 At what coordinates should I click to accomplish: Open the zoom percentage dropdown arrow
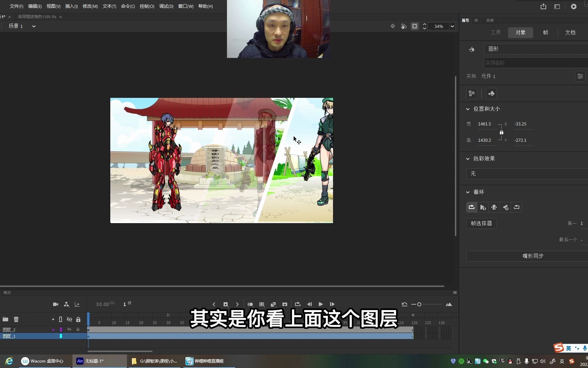coord(452,26)
